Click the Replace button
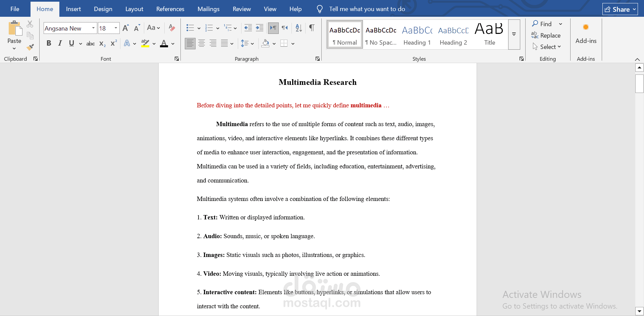 [546, 35]
